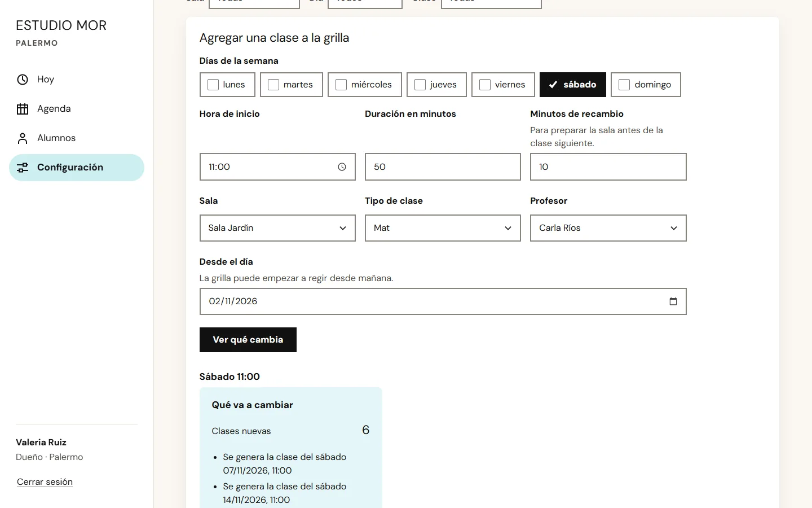Click the Qué va a cambiar heading
This screenshot has height=508, width=812.
252,405
